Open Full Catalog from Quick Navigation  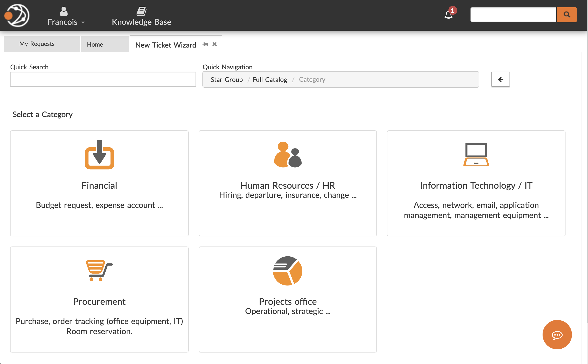(270, 79)
